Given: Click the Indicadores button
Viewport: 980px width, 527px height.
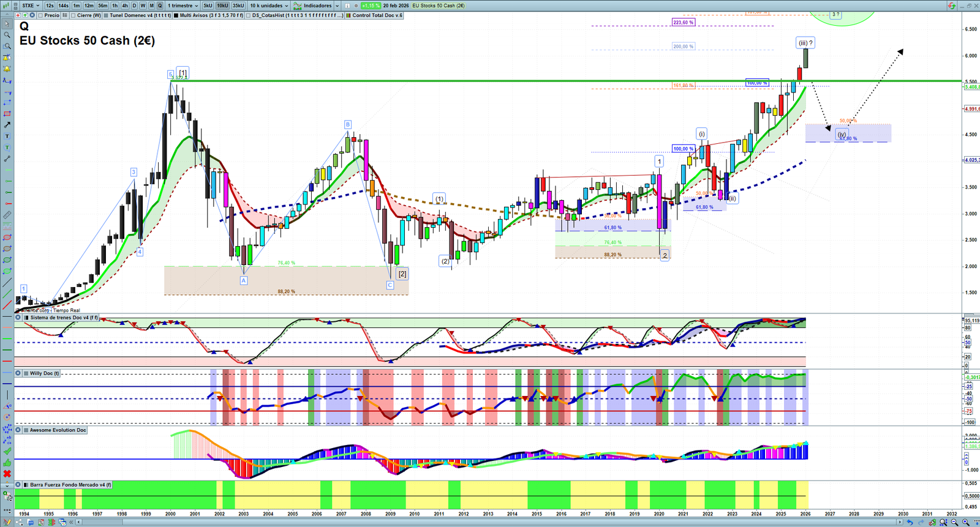Looking at the screenshot, I should pyautogui.click(x=317, y=6).
